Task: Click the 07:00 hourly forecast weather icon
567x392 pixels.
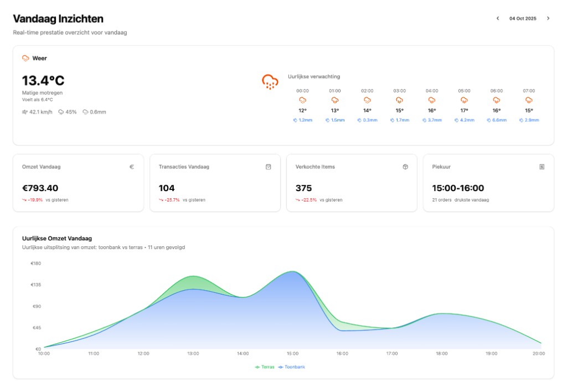Action: 529,100
